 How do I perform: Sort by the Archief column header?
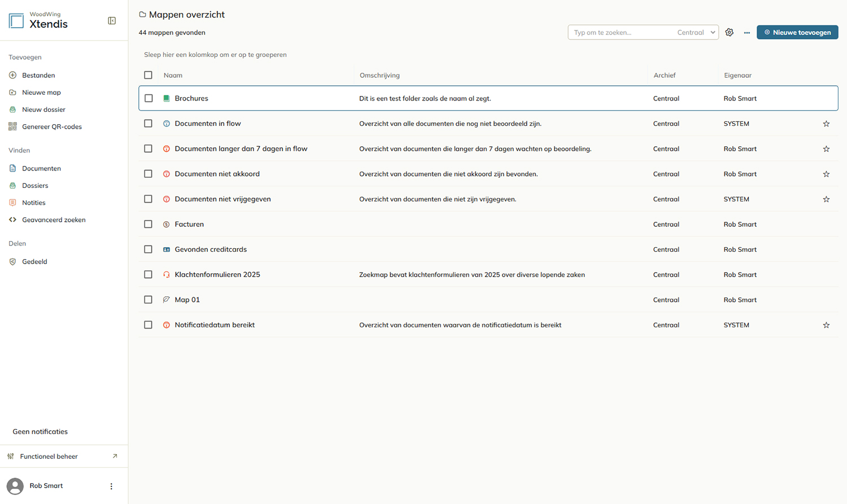tap(665, 75)
